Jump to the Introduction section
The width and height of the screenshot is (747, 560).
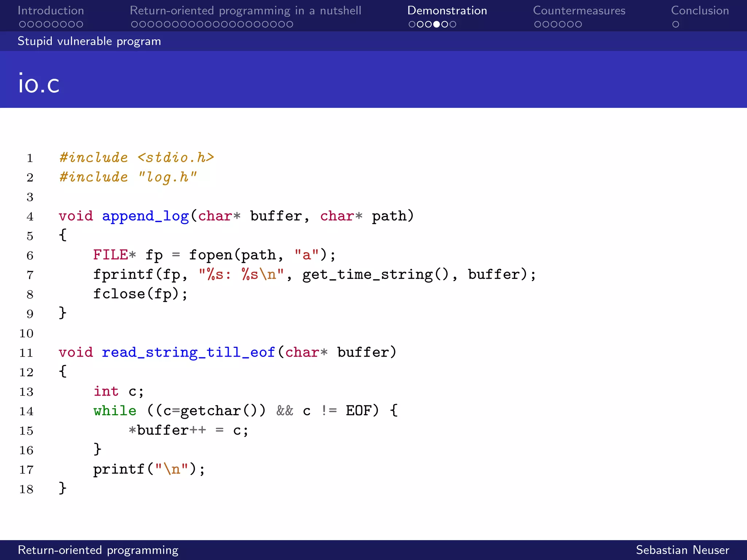tap(51, 11)
